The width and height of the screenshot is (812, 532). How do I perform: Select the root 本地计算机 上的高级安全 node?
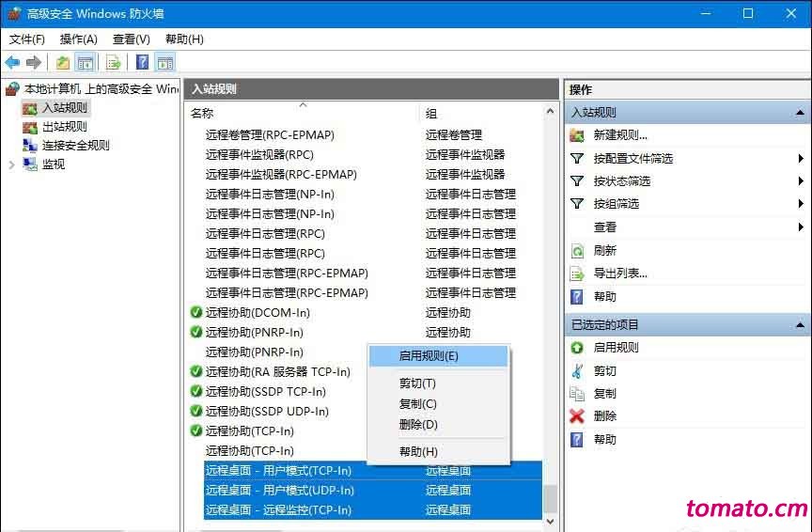click(x=101, y=89)
